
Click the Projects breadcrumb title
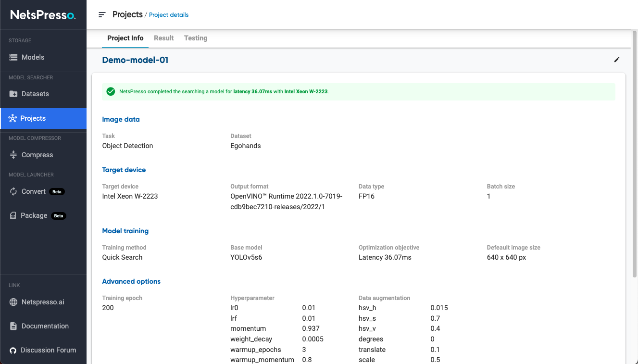pos(127,14)
